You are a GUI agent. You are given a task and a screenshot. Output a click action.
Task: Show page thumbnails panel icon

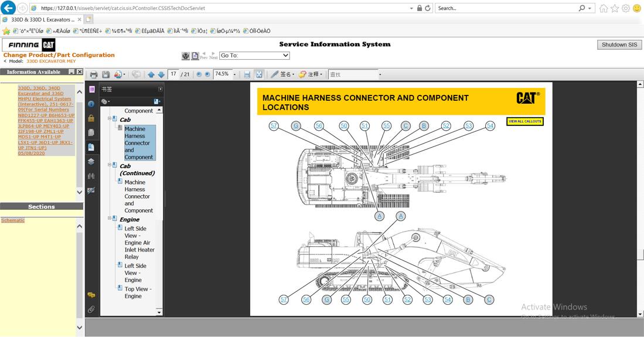click(x=91, y=90)
